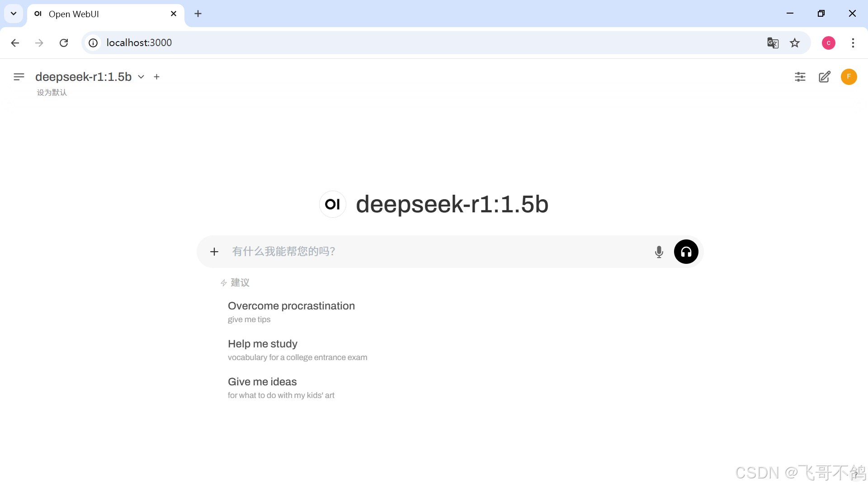This screenshot has height=487, width=868.
Task: Select the Open WebUI browser tab
Action: pyautogui.click(x=106, y=14)
